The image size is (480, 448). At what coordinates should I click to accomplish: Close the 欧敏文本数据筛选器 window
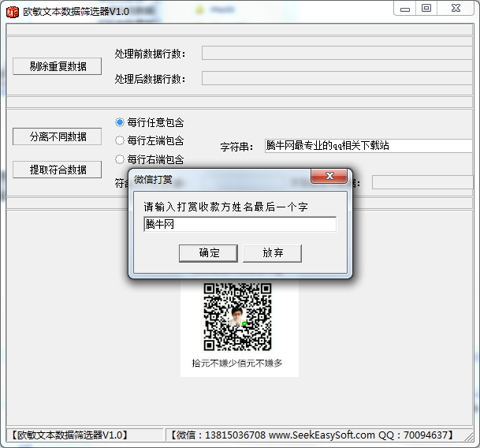click(456, 9)
